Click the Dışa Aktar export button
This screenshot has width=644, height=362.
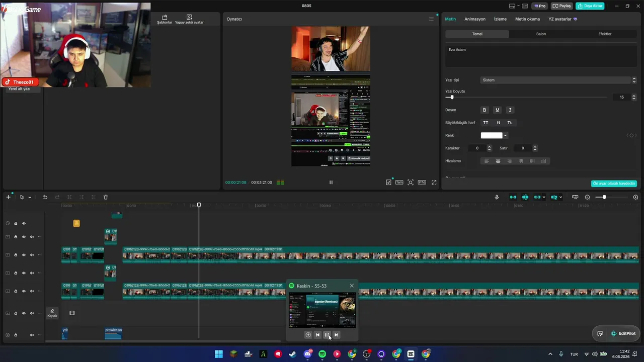pyautogui.click(x=590, y=6)
